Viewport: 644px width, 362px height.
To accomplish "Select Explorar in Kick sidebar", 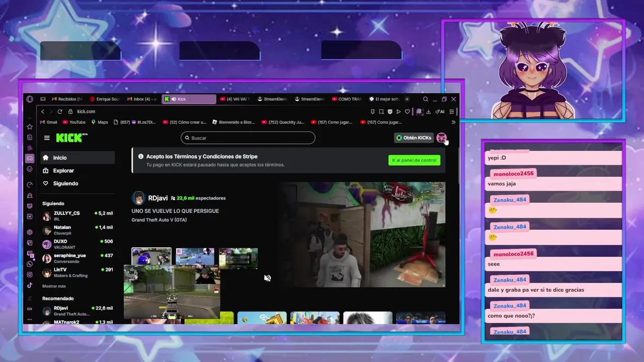I will 78,170.
